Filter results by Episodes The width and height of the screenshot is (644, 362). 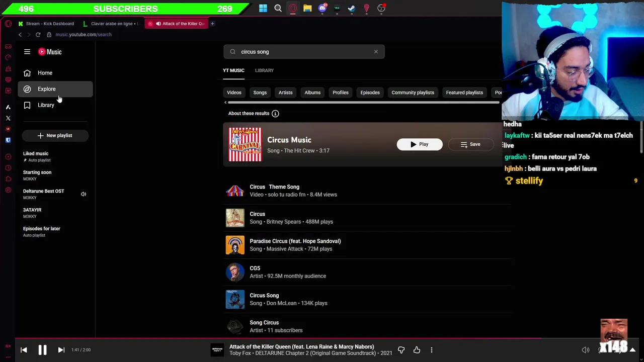point(370,93)
